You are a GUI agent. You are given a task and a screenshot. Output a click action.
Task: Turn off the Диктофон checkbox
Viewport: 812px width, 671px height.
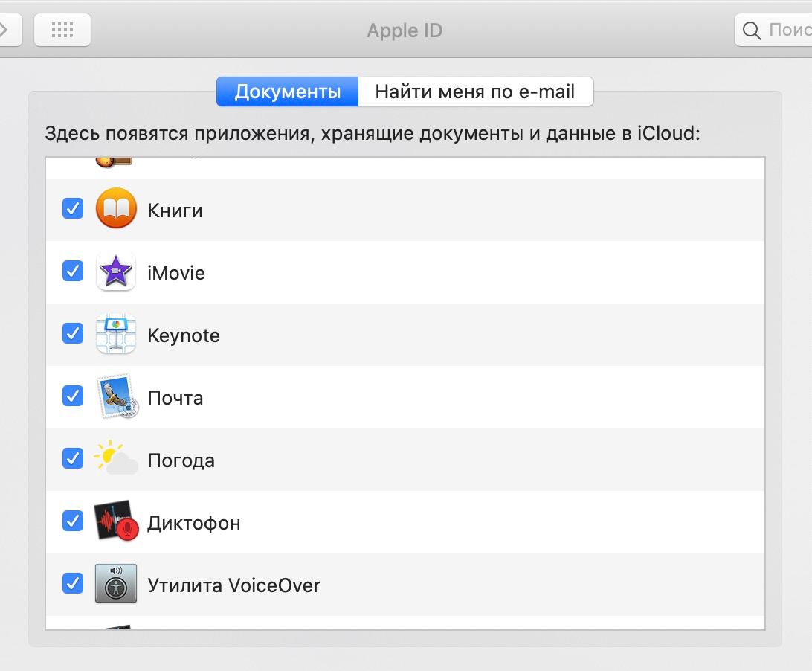pos(73,521)
